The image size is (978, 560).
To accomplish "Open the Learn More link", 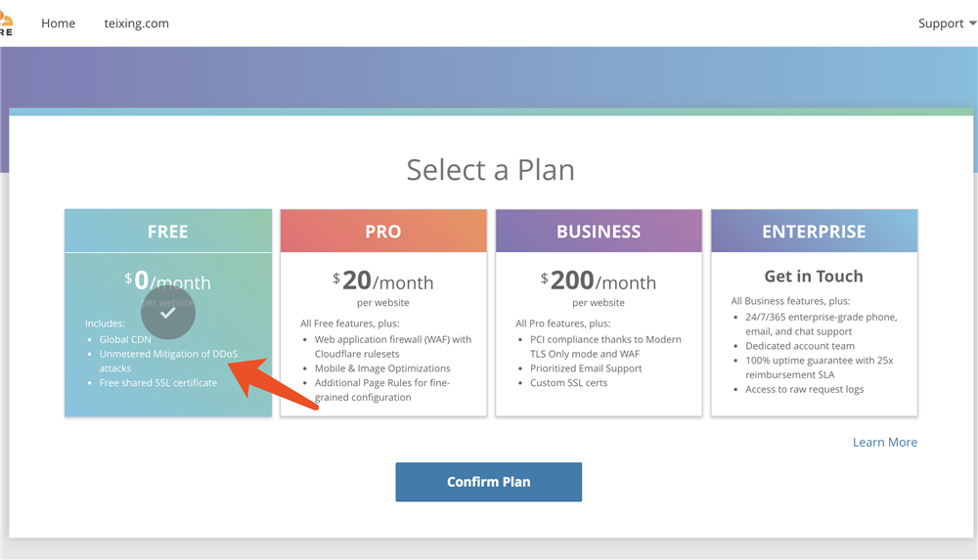I will 884,442.
